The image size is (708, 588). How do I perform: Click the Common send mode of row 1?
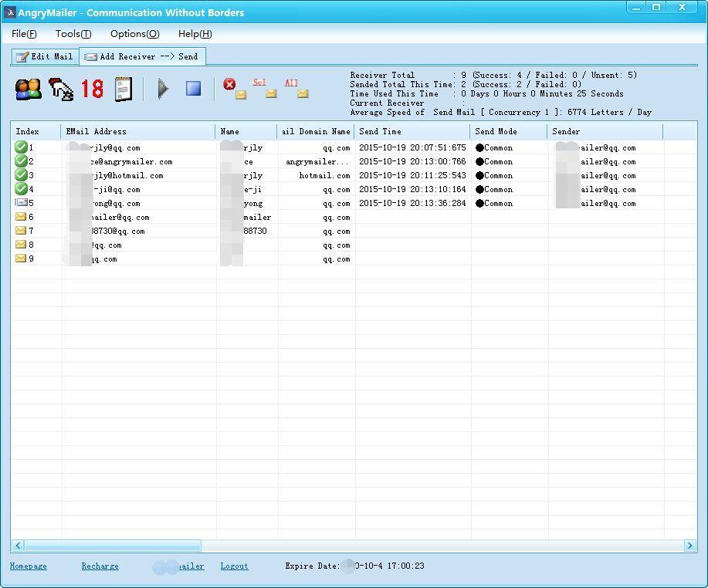tap(494, 147)
